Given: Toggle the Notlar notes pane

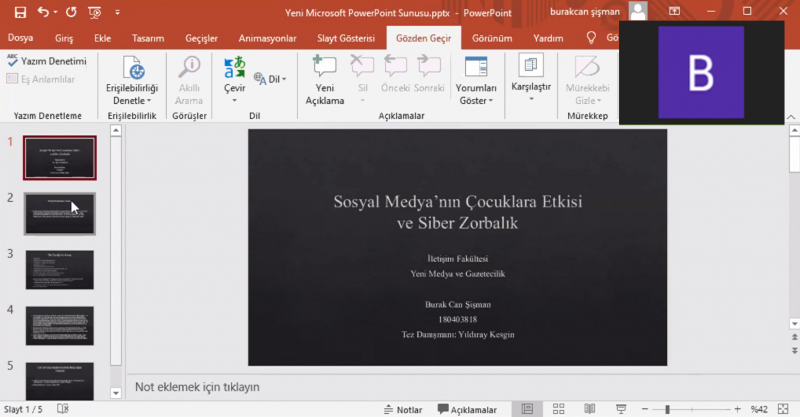Looking at the screenshot, I should [402, 409].
